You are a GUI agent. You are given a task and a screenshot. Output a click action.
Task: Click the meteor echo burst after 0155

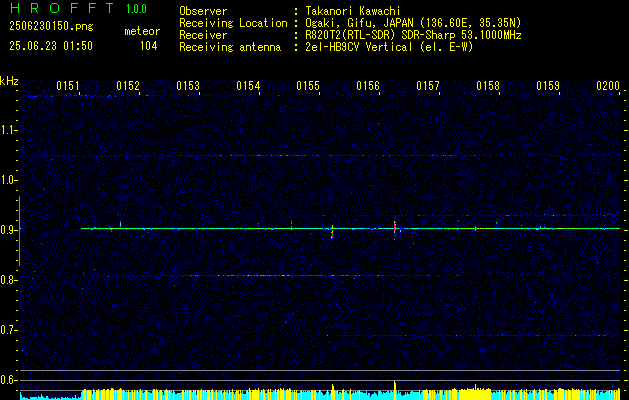click(x=332, y=232)
